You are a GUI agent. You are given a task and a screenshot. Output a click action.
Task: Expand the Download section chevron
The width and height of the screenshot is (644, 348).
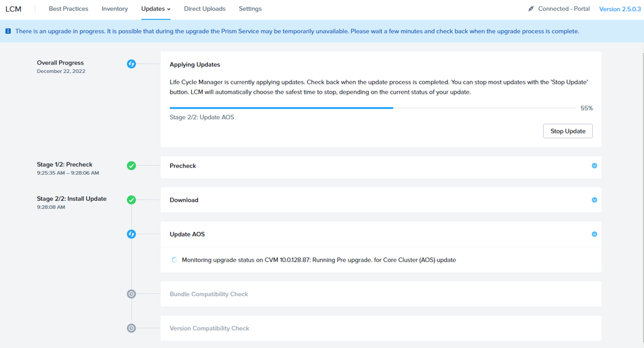pyautogui.click(x=594, y=200)
